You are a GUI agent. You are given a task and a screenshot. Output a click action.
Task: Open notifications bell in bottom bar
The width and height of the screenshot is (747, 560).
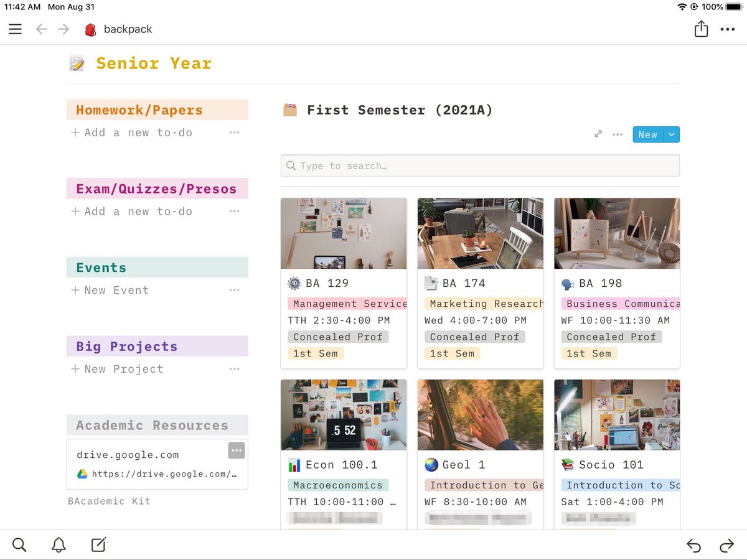tap(59, 545)
